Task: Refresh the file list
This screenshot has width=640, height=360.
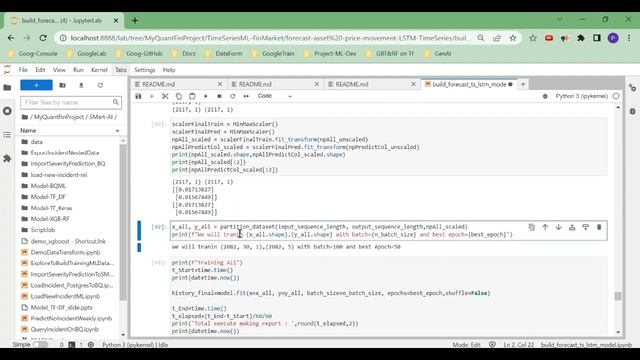Action: tap(100, 85)
